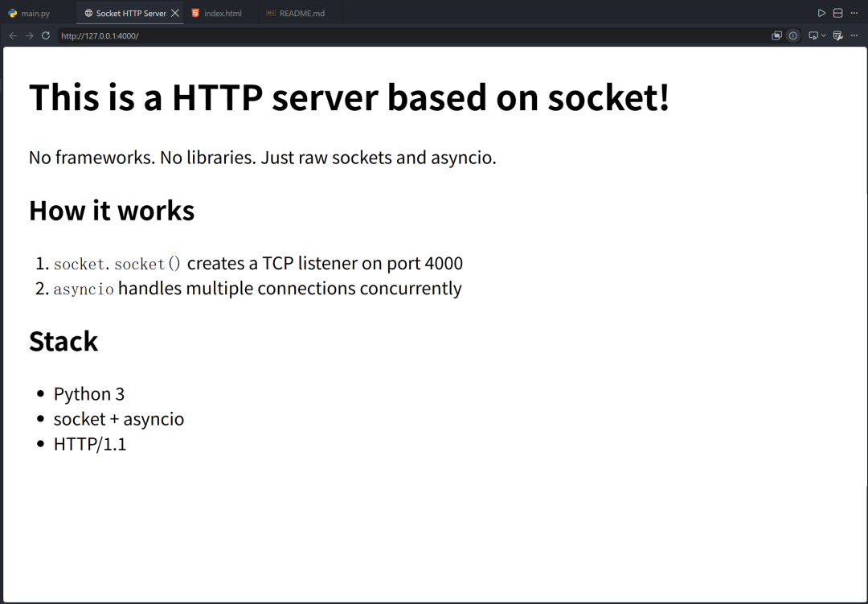The height and width of the screenshot is (604, 868).
Task: Switch to the README.md tab
Action: click(x=301, y=14)
